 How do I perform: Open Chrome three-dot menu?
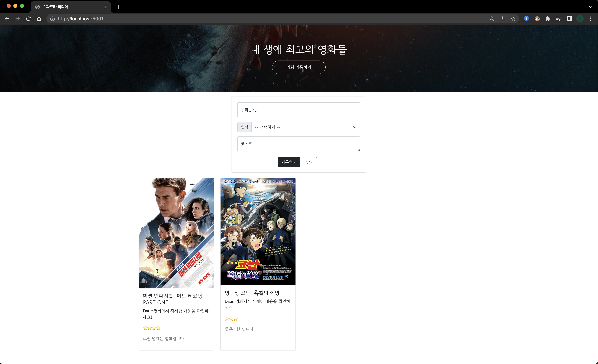point(591,19)
